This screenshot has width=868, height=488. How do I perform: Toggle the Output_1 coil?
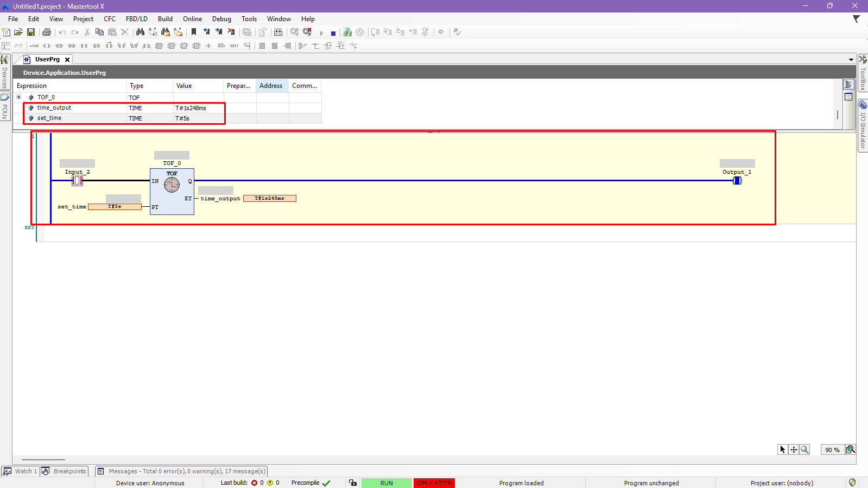click(x=737, y=181)
